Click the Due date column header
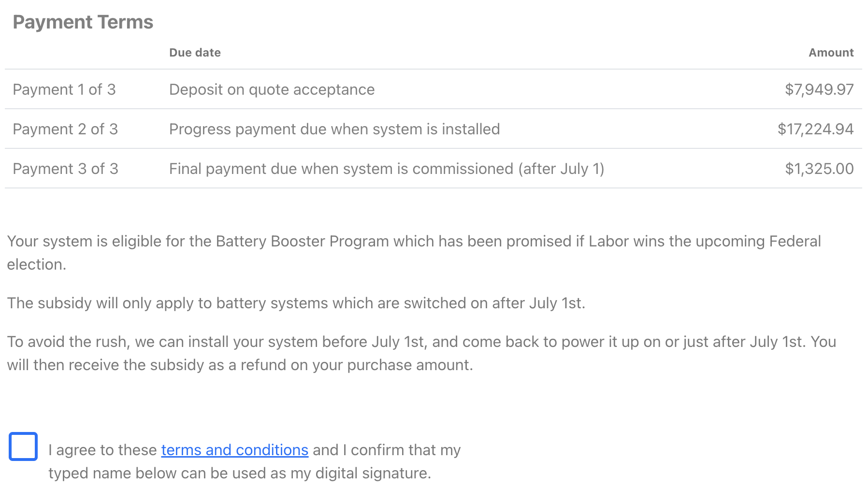The image size is (868, 489). (195, 53)
